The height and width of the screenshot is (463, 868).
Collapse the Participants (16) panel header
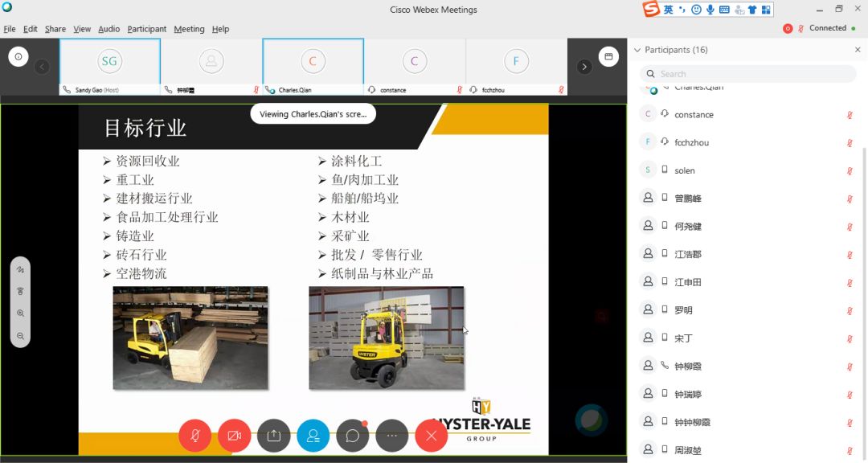pyautogui.click(x=637, y=50)
